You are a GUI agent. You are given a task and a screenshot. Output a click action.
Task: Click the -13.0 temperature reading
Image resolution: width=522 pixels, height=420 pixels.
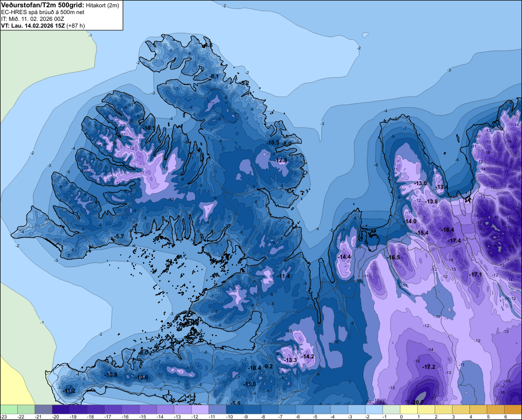point(420,183)
